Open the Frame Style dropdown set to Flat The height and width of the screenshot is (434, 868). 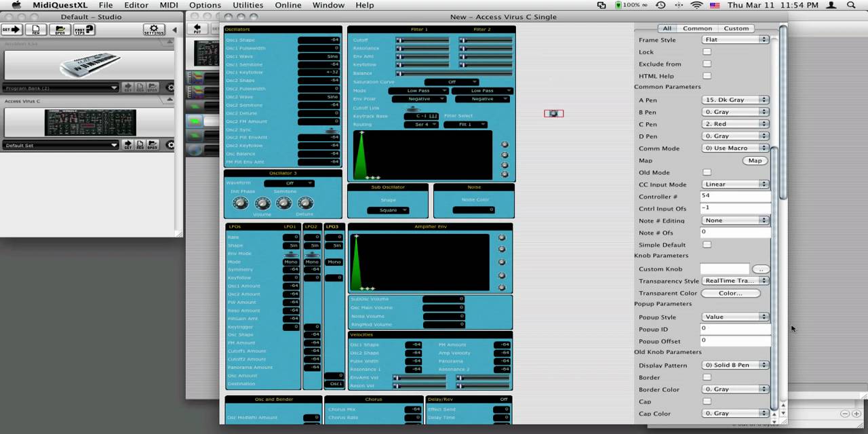[735, 40]
